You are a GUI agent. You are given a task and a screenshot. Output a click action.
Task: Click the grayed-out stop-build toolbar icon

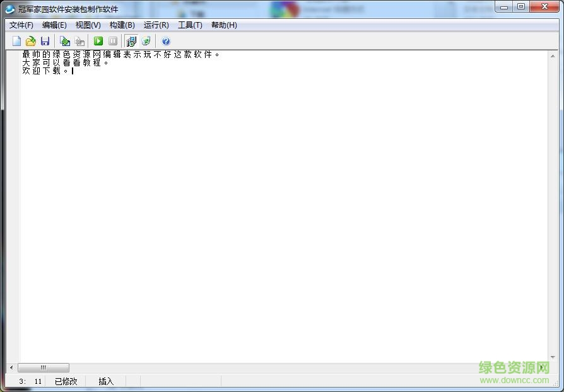point(79,41)
